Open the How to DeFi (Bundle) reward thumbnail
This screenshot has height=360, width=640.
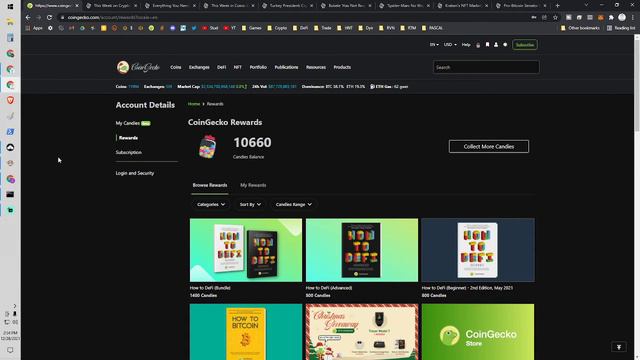[246, 250]
